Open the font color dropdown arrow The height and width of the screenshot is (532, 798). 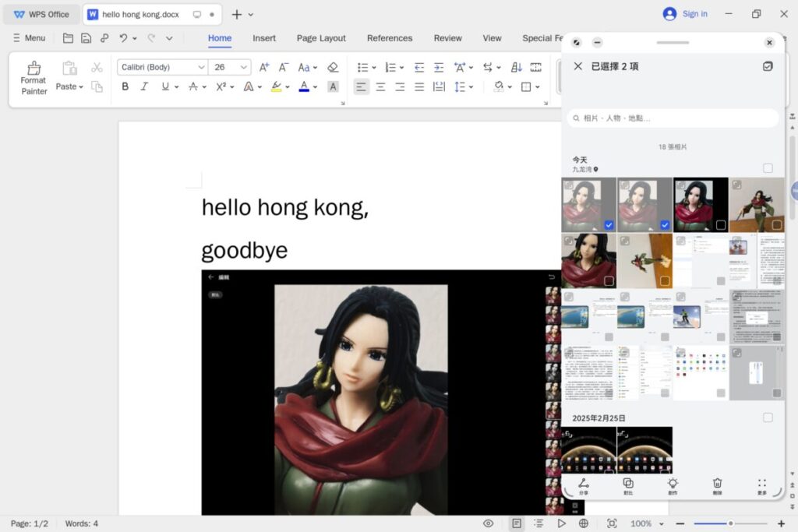[315, 87]
